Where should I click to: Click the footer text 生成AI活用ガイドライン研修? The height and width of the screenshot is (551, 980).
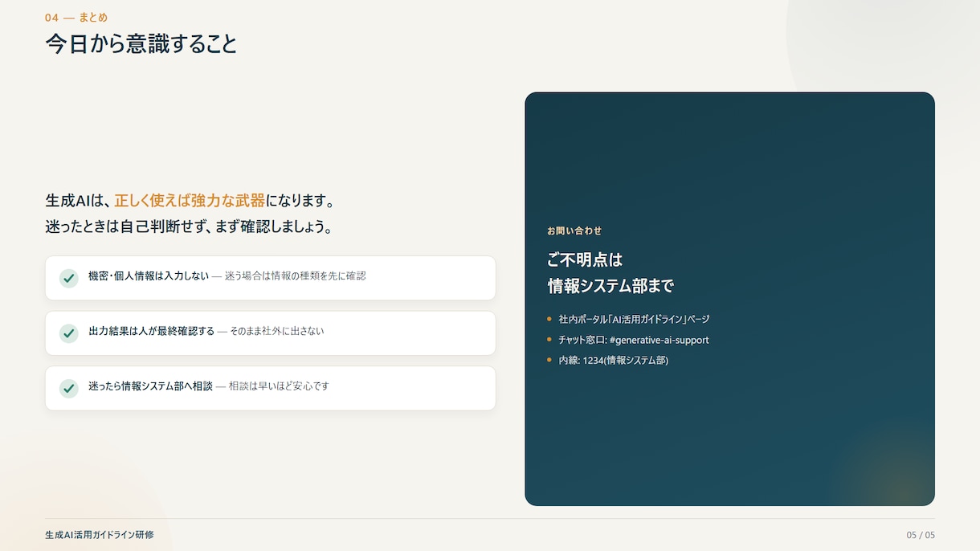pyautogui.click(x=100, y=535)
